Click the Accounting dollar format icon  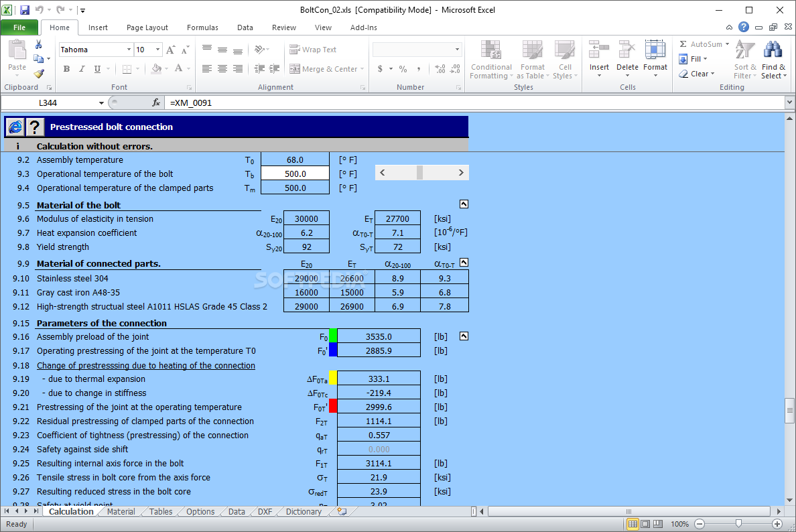click(x=380, y=68)
